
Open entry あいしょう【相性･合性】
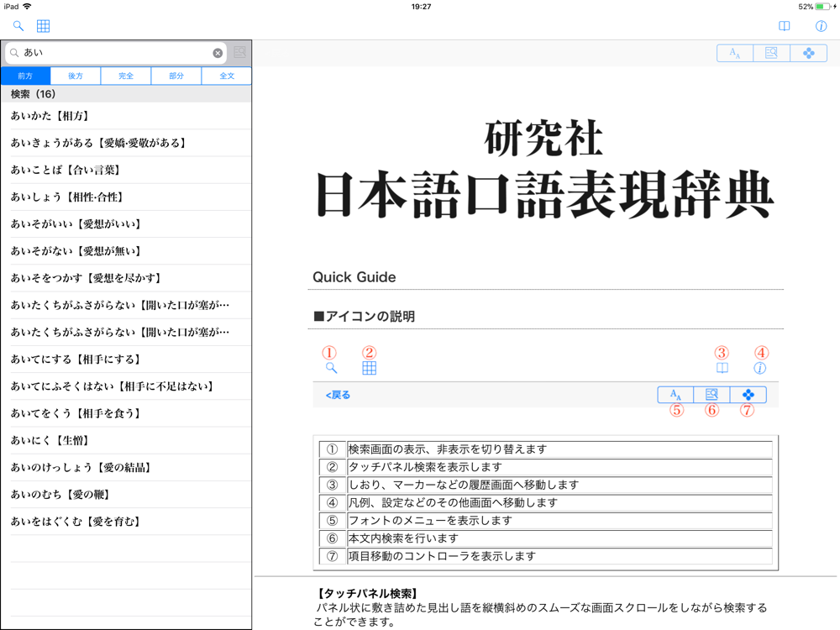[126, 197]
